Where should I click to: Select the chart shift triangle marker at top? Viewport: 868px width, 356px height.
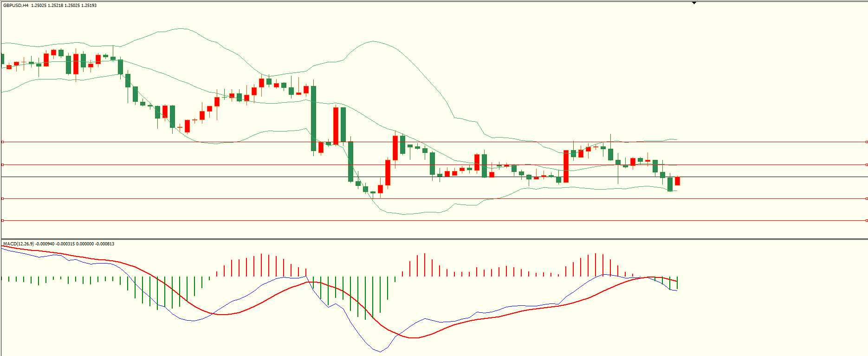(694, 3)
